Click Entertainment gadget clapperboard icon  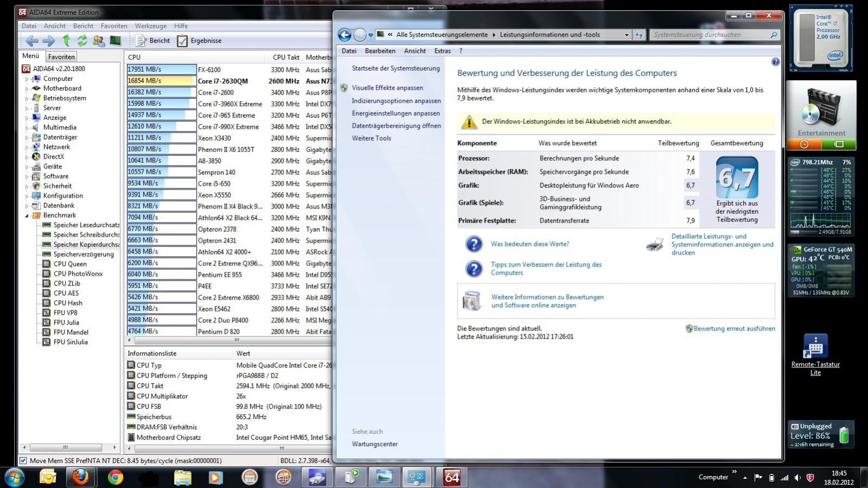[x=821, y=109]
